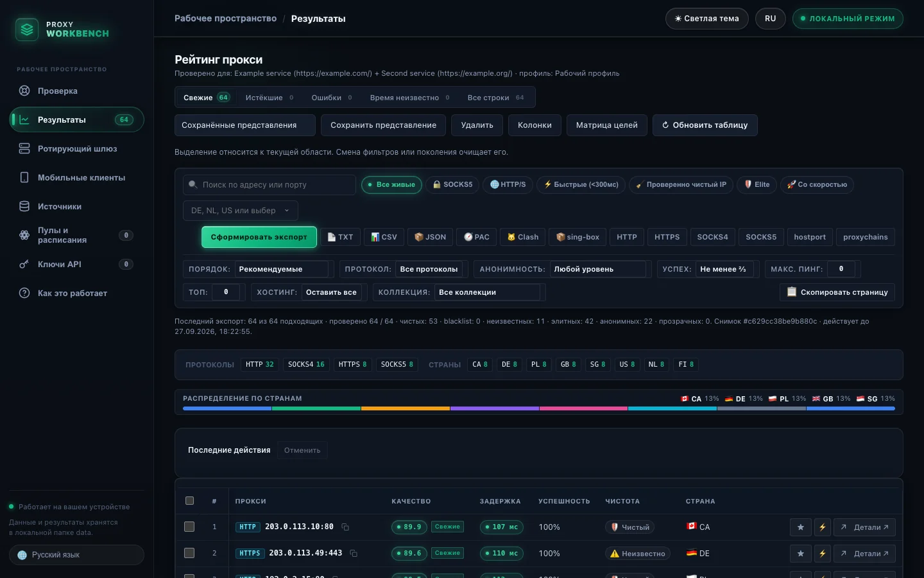The image size is (924, 578).
Task: Switch to the Ошибки tab
Action: click(x=332, y=98)
